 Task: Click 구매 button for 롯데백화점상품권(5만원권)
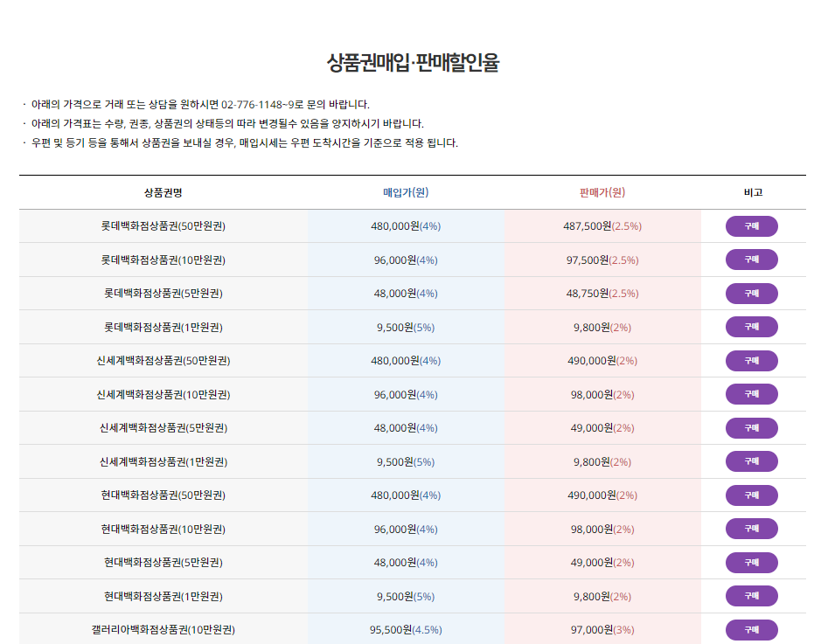point(751,294)
